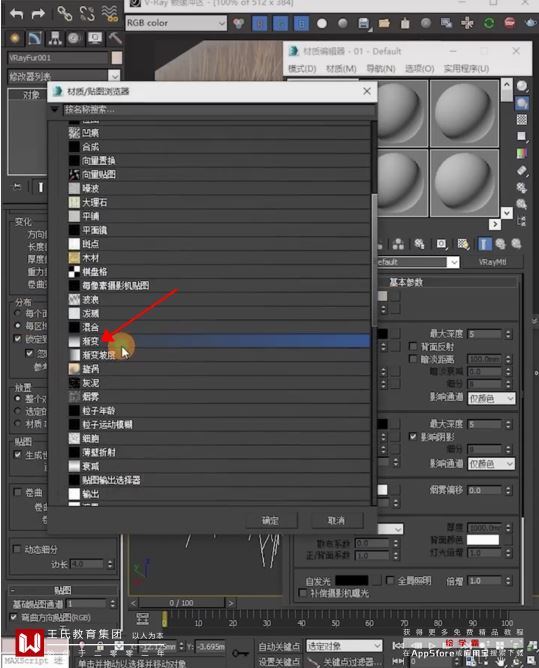Toggle the blue channel in V-Ray frame buffer
539x668 pixels.
301,23
